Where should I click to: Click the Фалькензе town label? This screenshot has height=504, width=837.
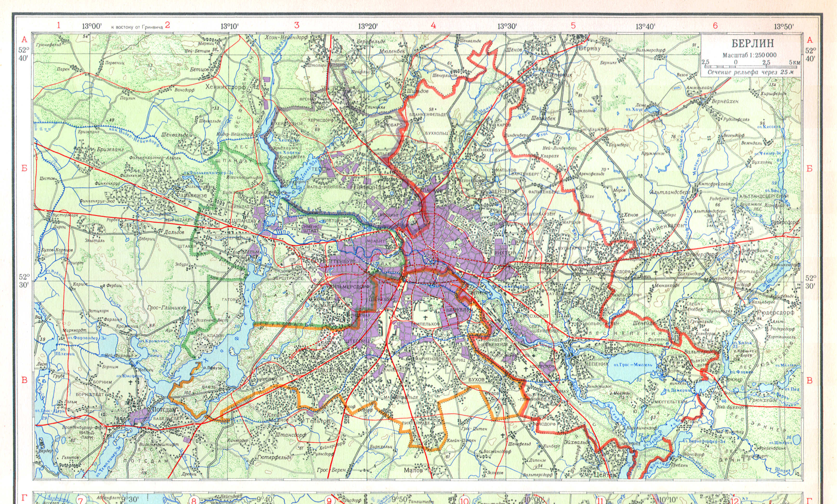pos(191,195)
